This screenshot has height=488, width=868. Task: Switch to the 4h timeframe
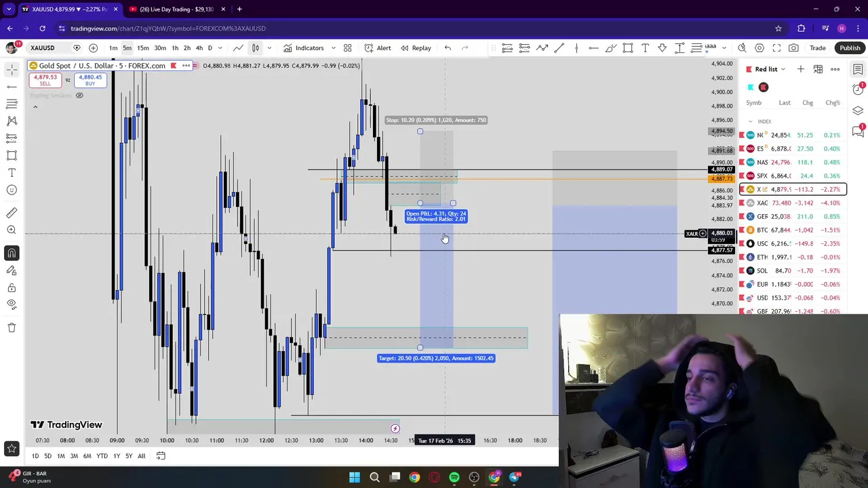(x=199, y=48)
